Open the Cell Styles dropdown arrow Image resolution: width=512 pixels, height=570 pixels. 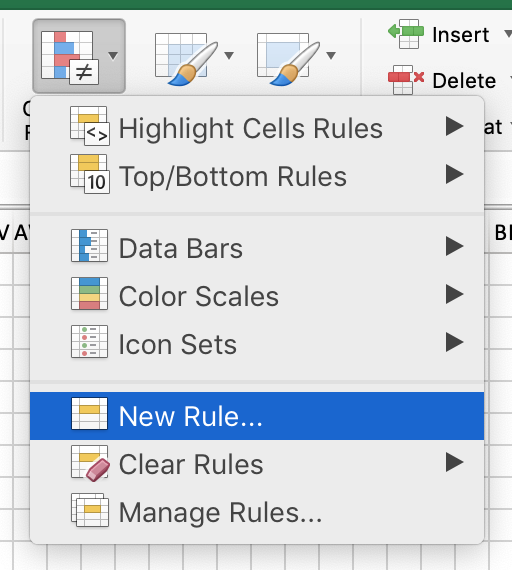(x=331, y=56)
